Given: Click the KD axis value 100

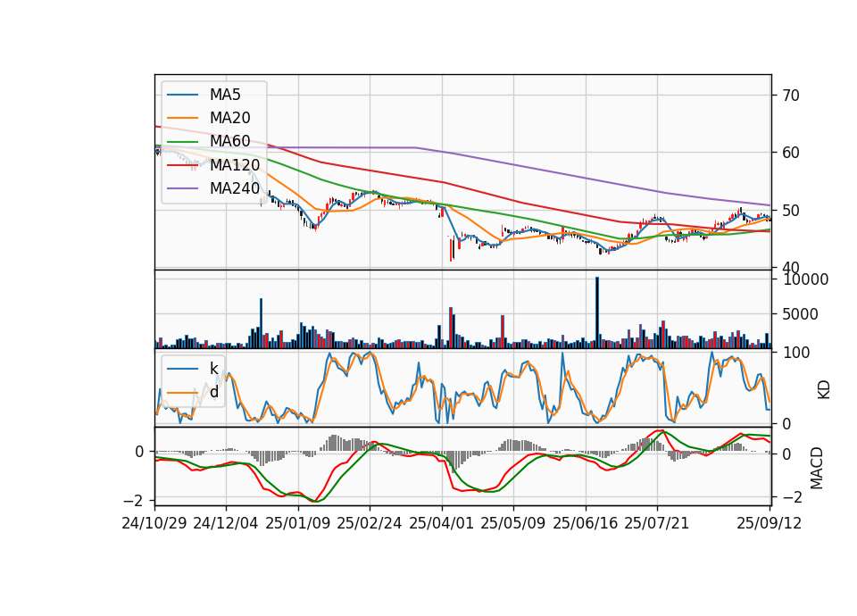Looking at the screenshot, I should click(796, 354).
